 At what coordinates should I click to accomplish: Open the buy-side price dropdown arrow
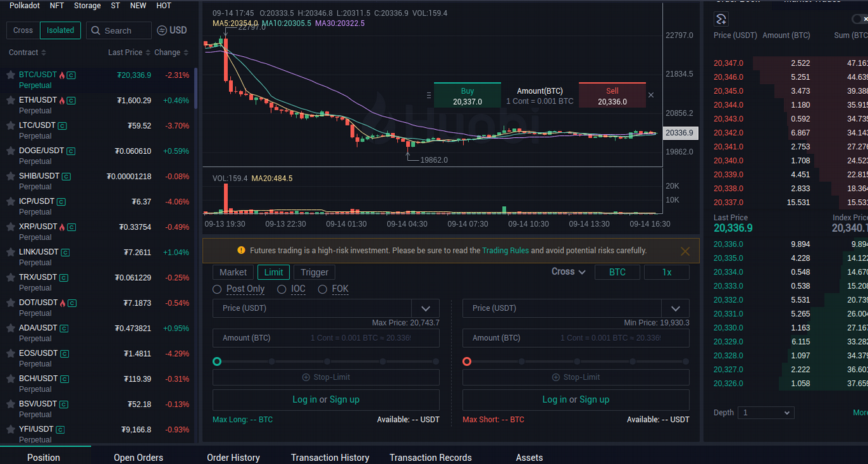click(425, 308)
